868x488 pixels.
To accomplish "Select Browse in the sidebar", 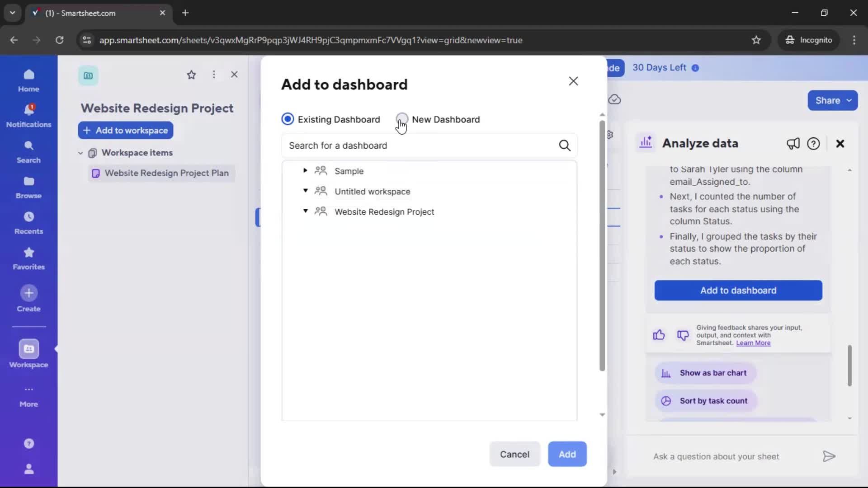I will tap(28, 187).
